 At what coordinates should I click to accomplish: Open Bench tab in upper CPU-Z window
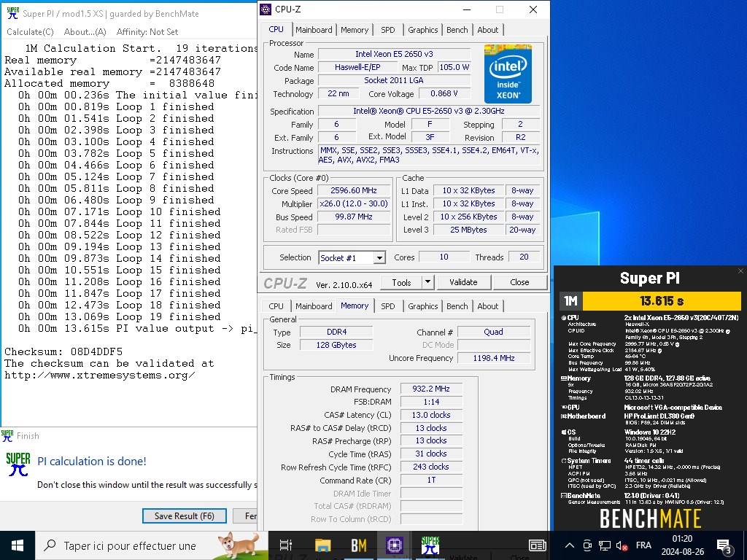pos(457,29)
